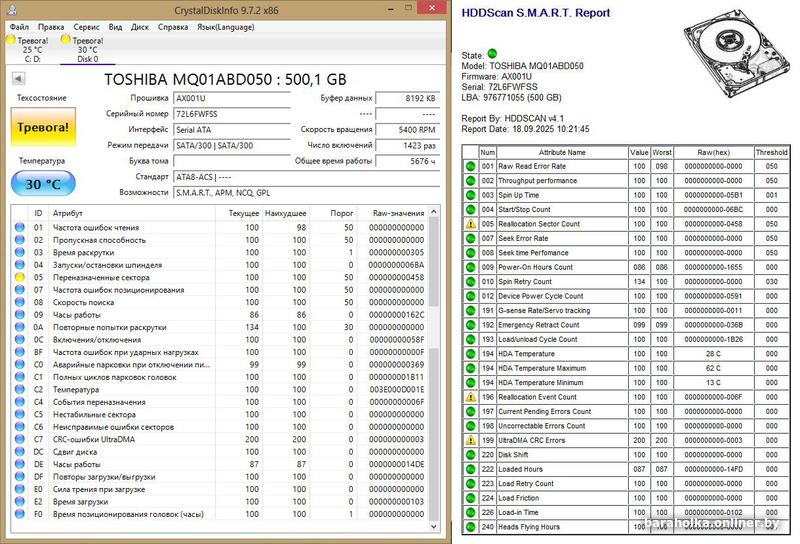Click yellow warning icon for 05 Переназначенные сектора
This screenshot has height=544, width=800.
[20, 277]
